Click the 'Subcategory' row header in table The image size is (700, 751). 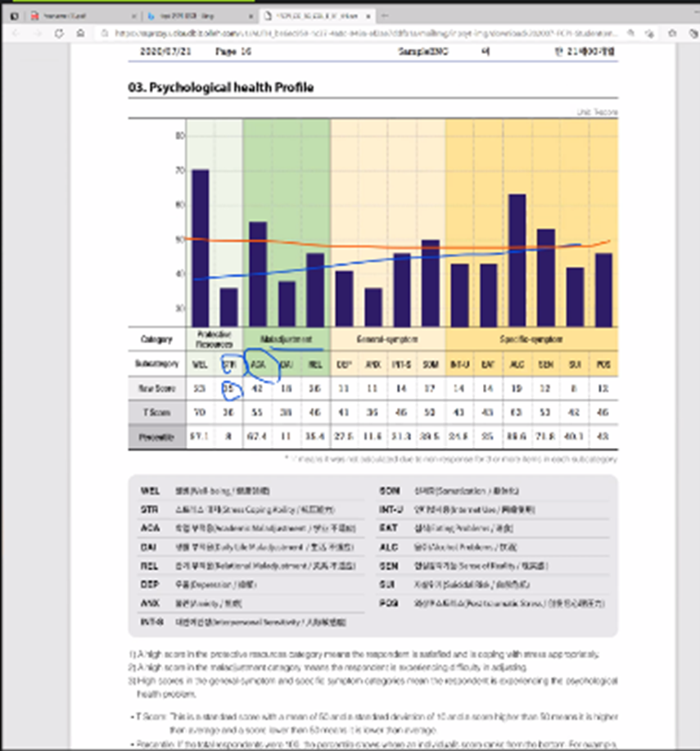[156, 364]
